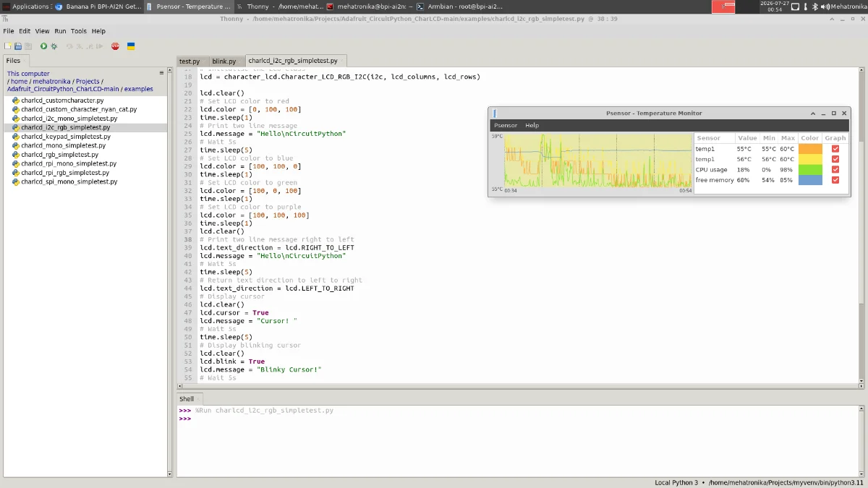Click the grayed-out Save toolbar icon

pos(28,46)
